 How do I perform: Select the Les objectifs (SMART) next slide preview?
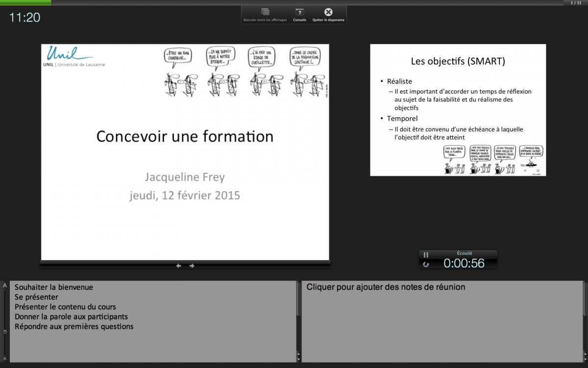(458, 110)
